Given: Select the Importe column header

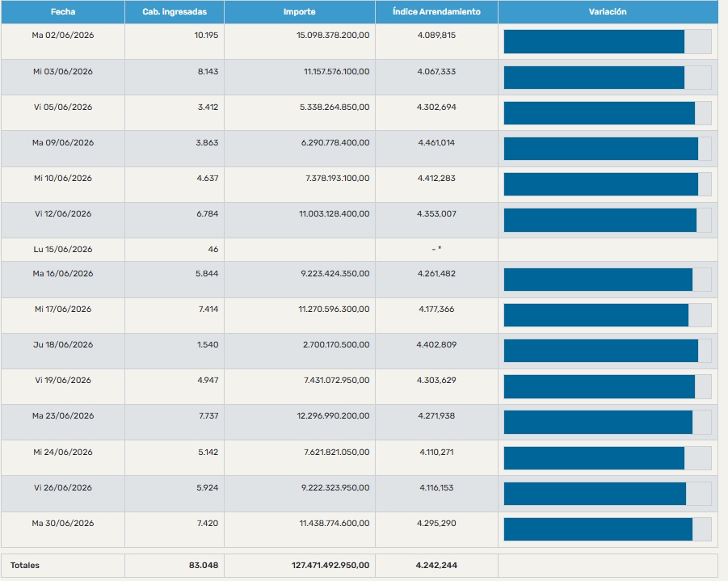Looking at the screenshot, I should (x=300, y=12).
